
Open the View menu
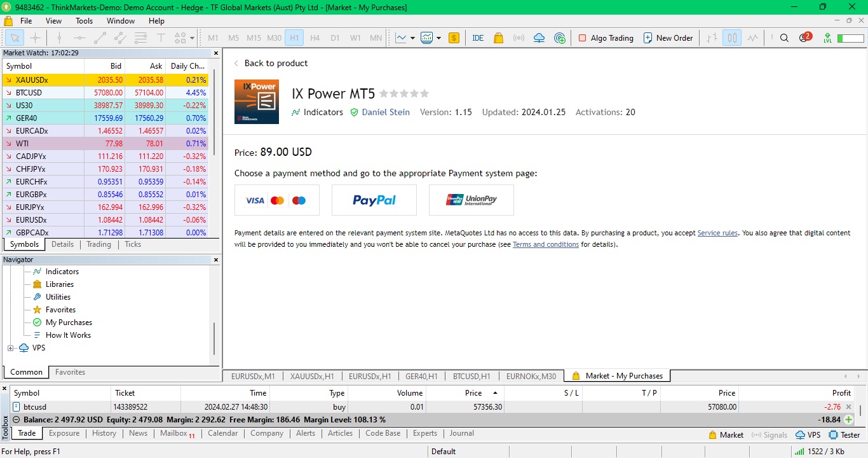coord(54,21)
